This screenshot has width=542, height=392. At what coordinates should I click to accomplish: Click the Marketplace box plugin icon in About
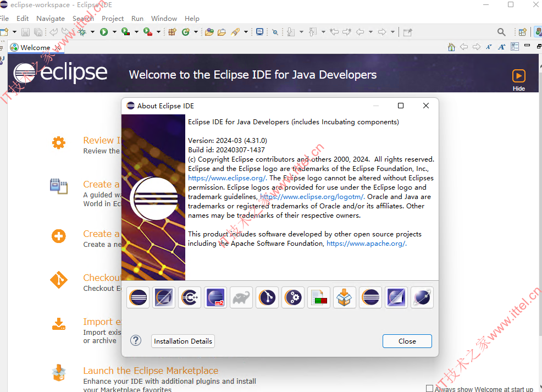(x=345, y=297)
